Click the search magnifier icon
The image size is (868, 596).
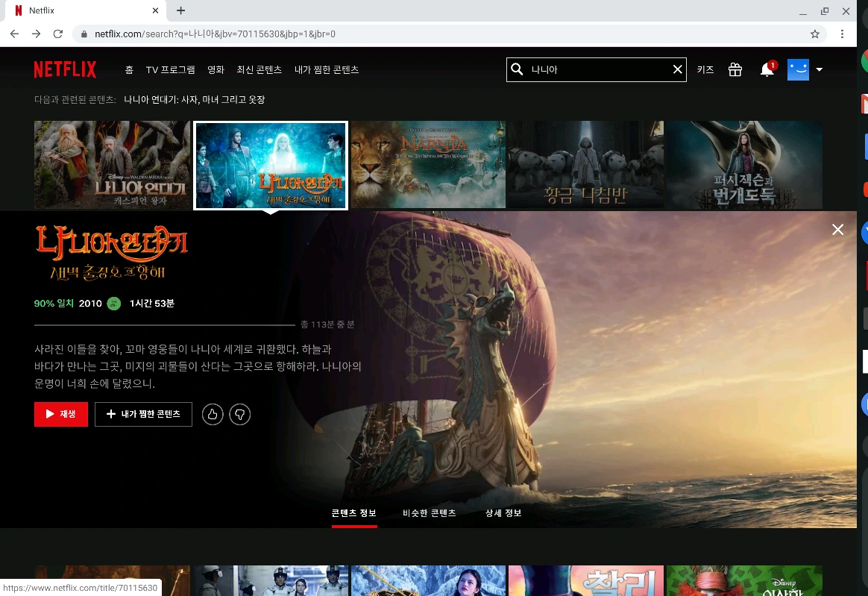(x=517, y=69)
